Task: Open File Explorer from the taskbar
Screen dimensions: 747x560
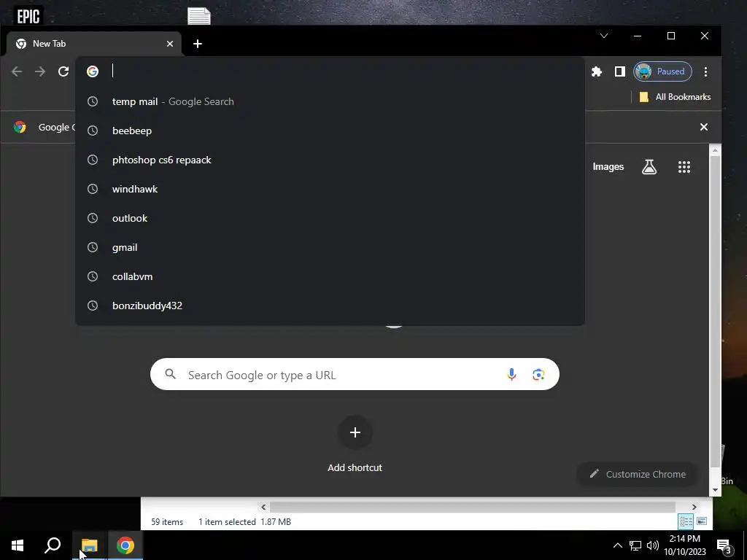Action: (90, 545)
